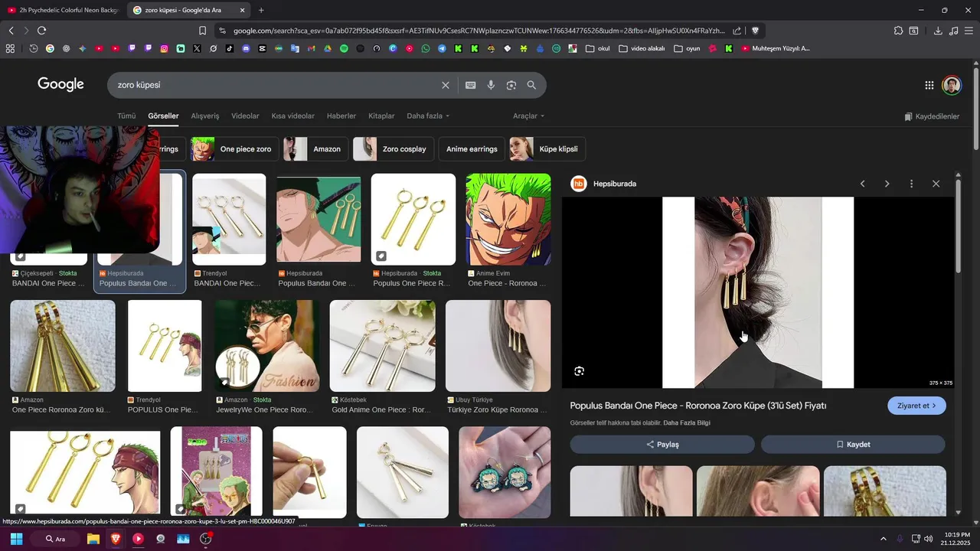Select the 'Amazon' filter chip
The image size is (980, 551).
(x=315, y=148)
